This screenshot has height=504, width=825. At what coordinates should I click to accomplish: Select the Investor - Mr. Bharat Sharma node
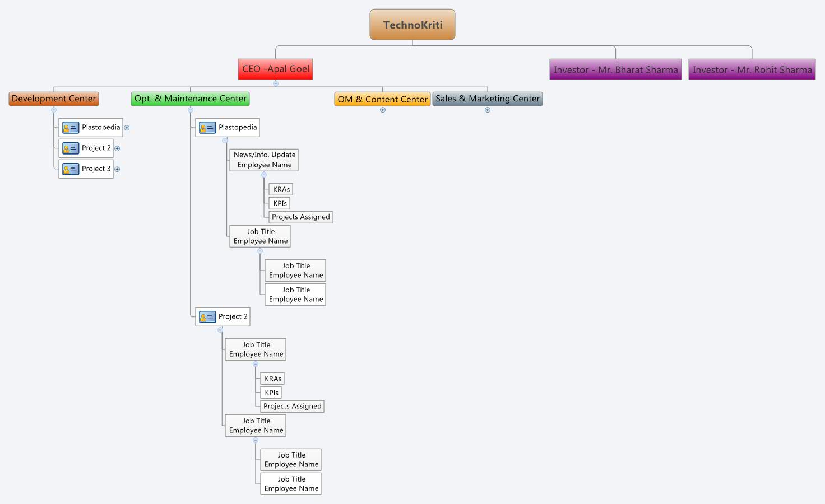point(615,69)
